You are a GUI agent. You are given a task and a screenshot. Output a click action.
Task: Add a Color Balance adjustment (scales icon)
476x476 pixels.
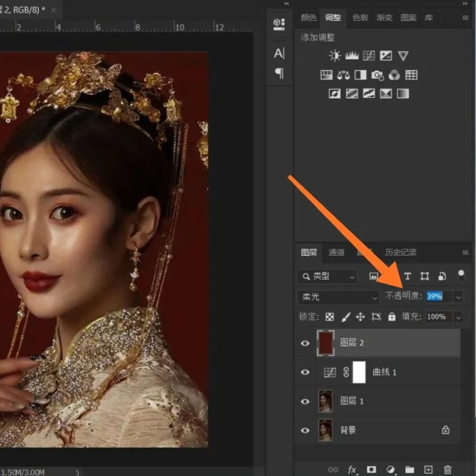coord(344,75)
